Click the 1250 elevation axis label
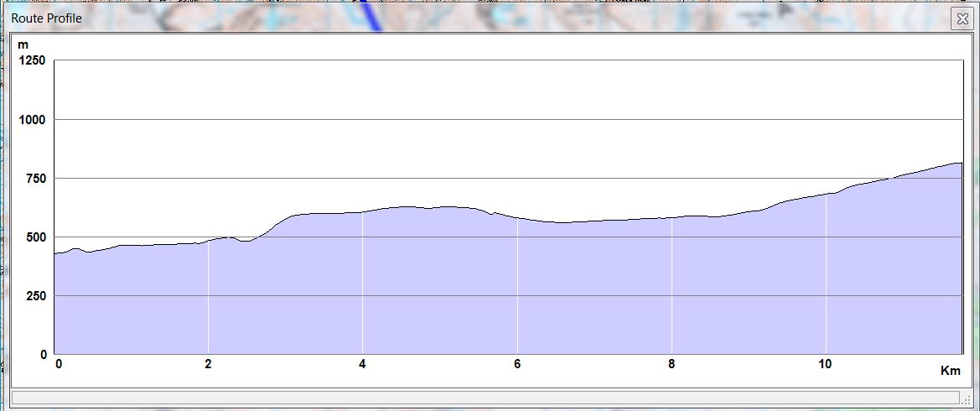Screen dimensions: 980x411 click(34, 61)
